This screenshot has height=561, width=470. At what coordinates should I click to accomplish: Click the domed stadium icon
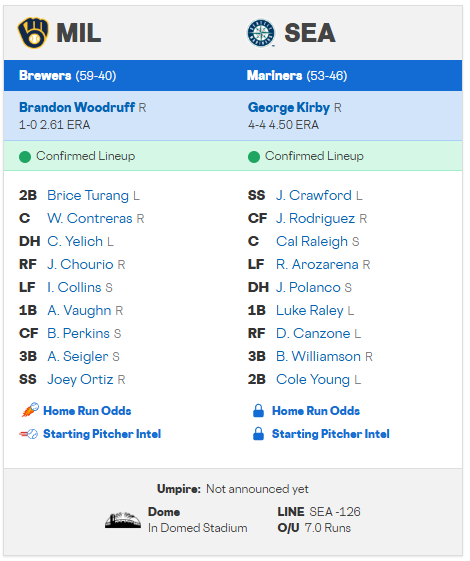pyautogui.click(x=123, y=520)
